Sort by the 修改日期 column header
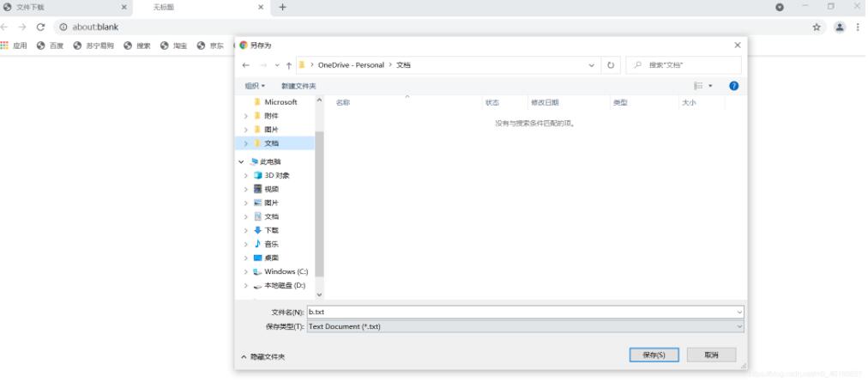Image resolution: width=868 pixels, height=383 pixels. (545, 102)
